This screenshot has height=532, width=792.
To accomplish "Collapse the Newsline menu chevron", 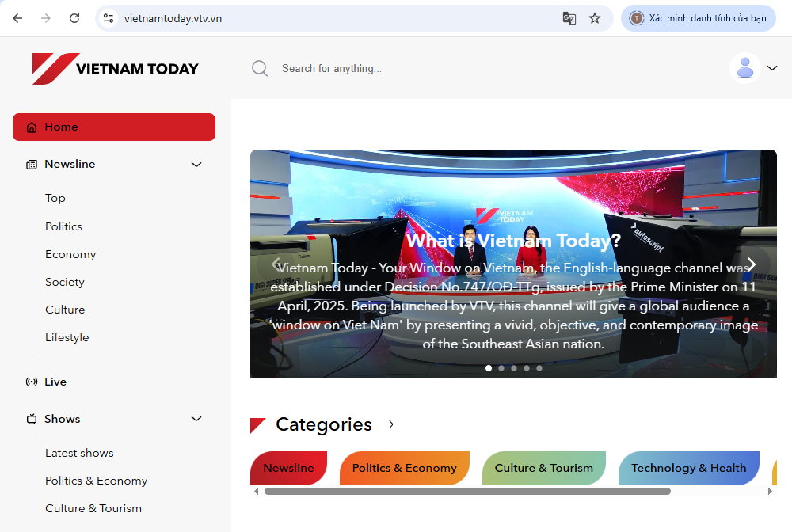I will 196,165.
